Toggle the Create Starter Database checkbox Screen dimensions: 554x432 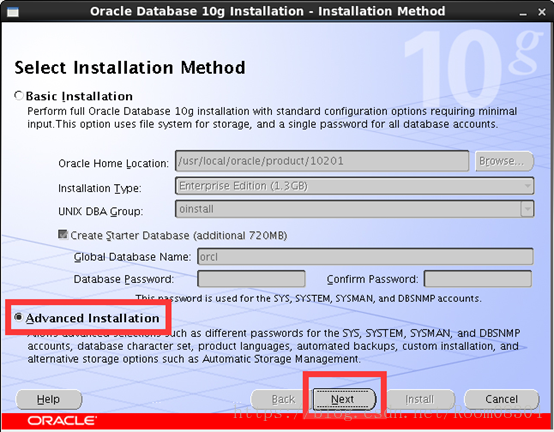63,235
